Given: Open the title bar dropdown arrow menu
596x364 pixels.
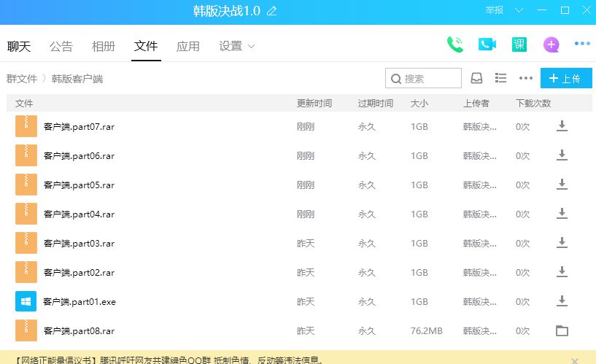Looking at the screenshot, I should [x=519, y=10].
